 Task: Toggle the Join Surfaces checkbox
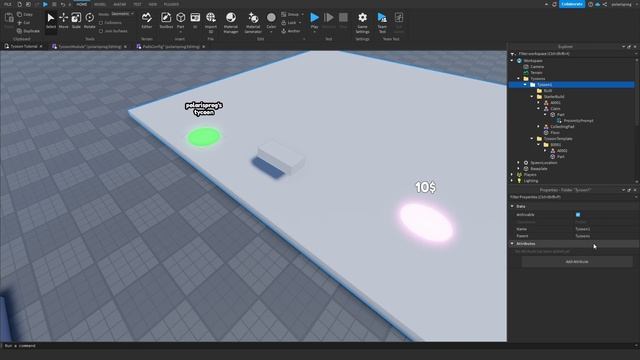(101, 31)
